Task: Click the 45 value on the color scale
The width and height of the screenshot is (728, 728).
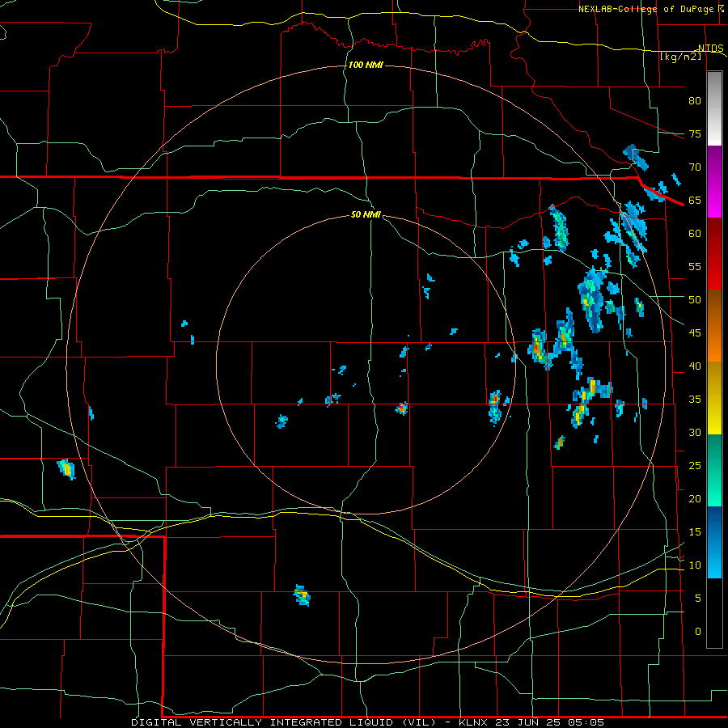Action: (x=695, y=333)
